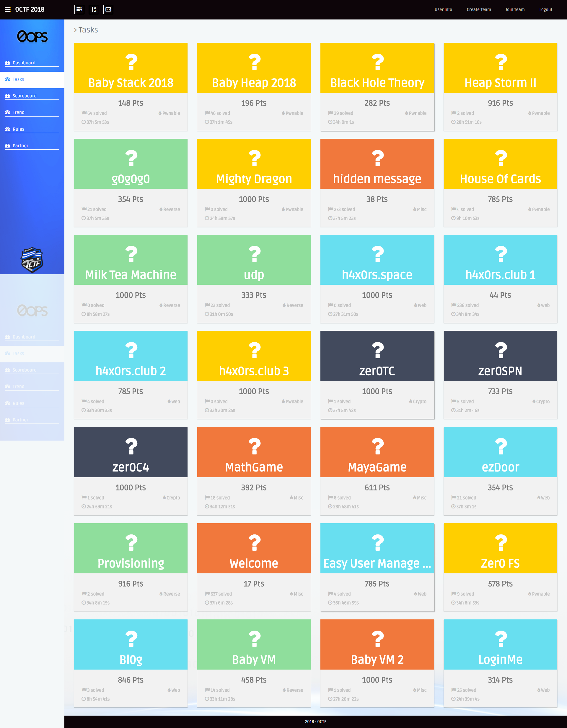Log out using the Logout link
This screenshot has width=567, height=728.
click(x=545, y=9)
